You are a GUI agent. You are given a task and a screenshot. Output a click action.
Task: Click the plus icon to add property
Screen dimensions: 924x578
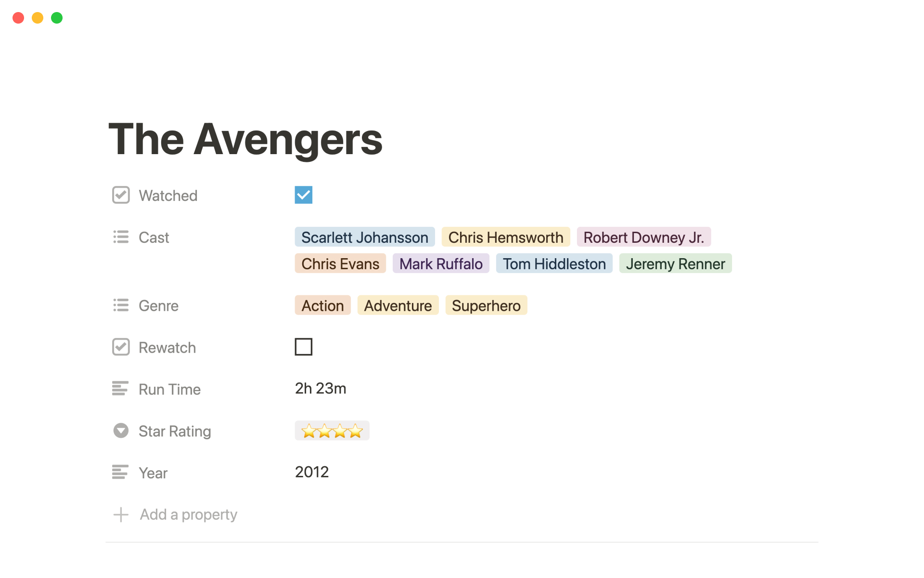click(121, 514)
